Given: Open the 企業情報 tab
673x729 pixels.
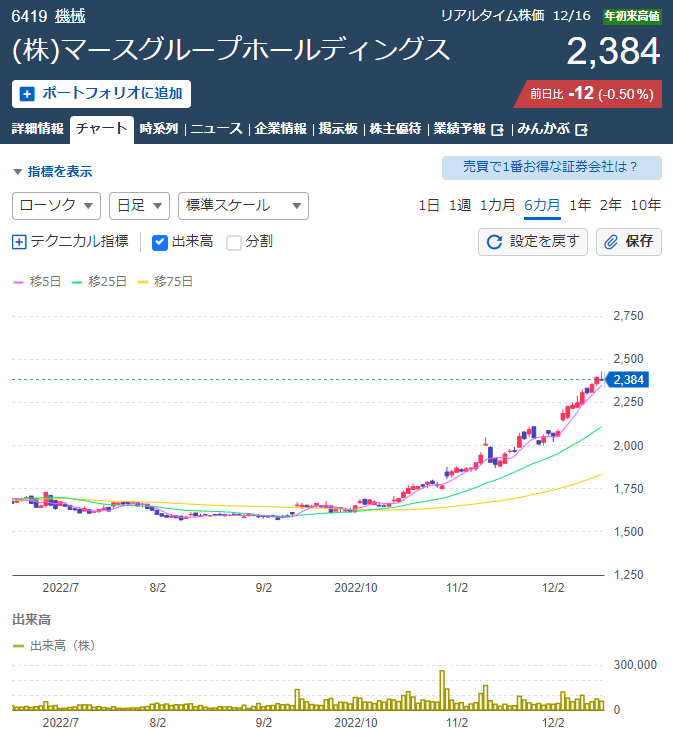Looking at the screenshot, I should point(280,129).
